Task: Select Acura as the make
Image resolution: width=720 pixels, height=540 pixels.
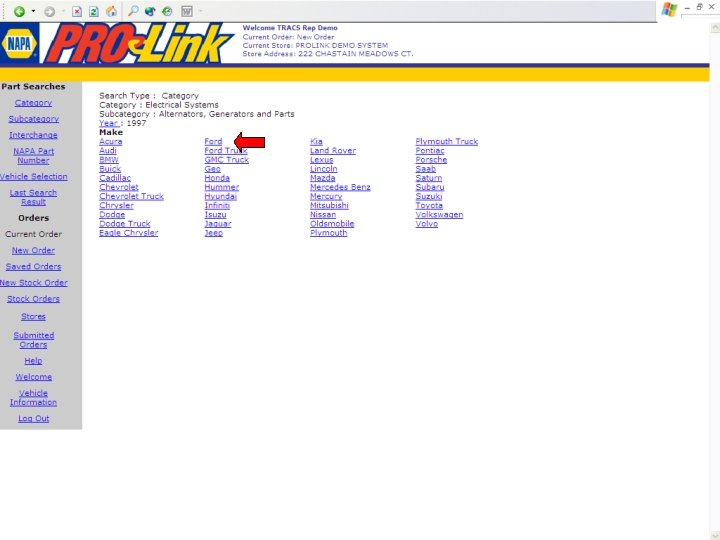Action: (x=111, y=141)
